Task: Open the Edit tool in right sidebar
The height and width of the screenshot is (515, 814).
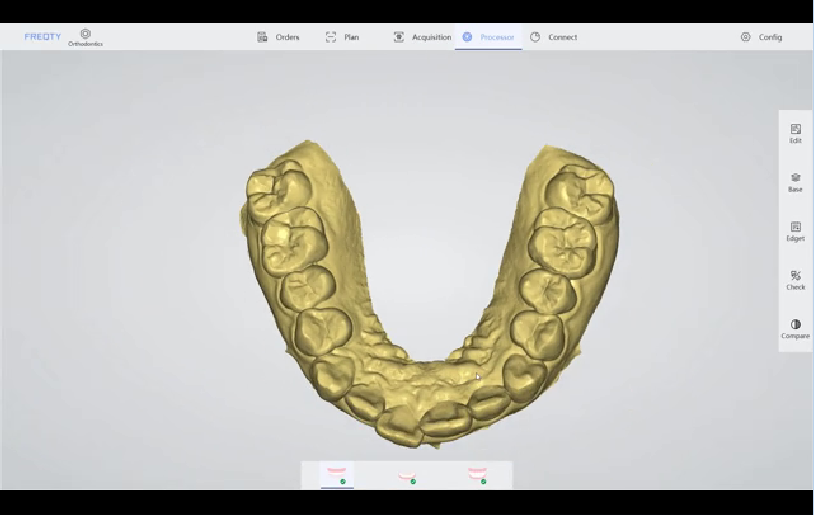Action: coord(795,134)
